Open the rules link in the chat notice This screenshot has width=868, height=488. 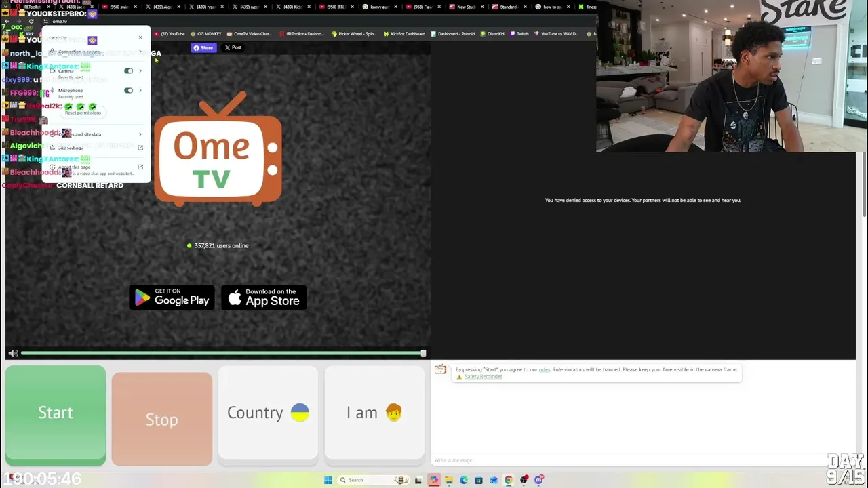click(544, 370)
